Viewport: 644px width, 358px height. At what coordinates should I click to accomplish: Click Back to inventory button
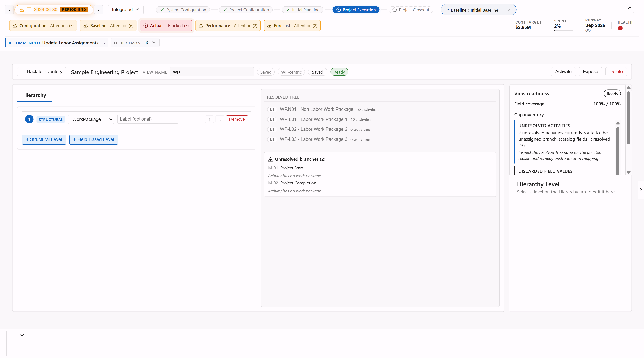point(42,72)
